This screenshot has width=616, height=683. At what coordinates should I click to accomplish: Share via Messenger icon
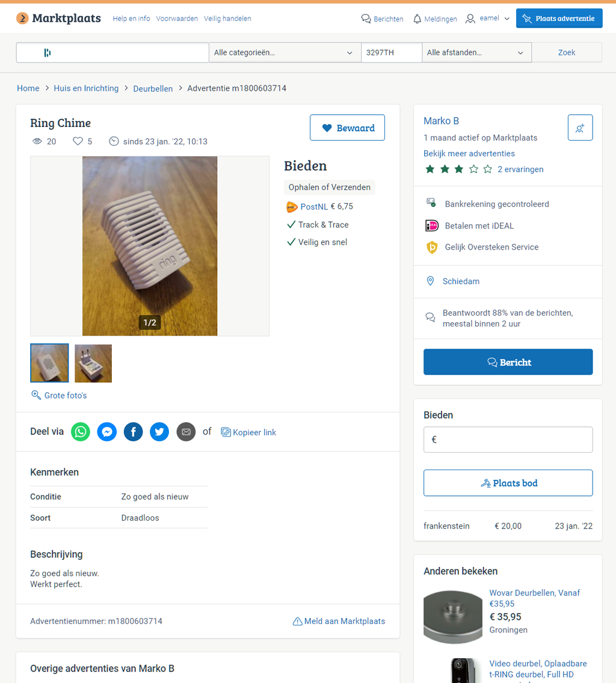[x=107, y=432]
